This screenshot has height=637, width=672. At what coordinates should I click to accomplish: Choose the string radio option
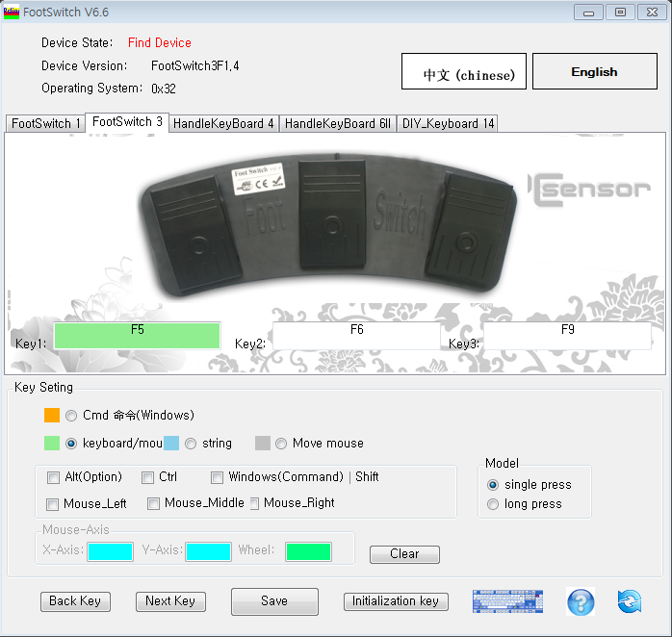[x=191, y=444]
